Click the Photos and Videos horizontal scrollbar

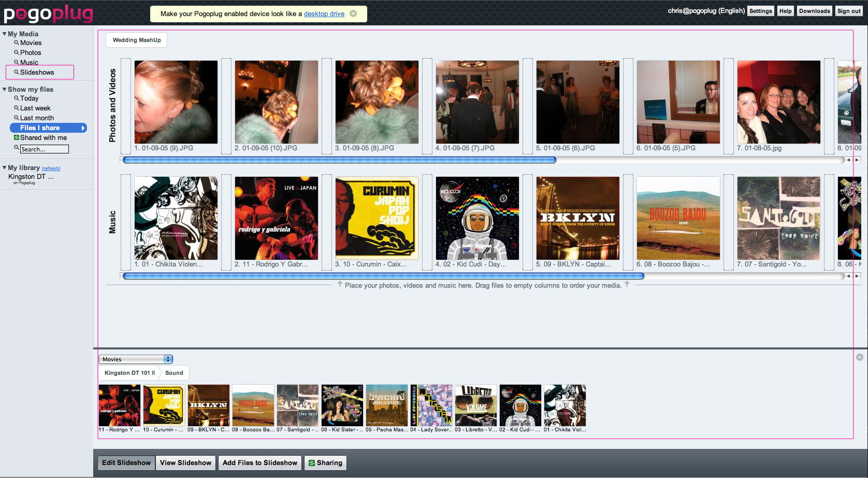(x=339, y=160)
